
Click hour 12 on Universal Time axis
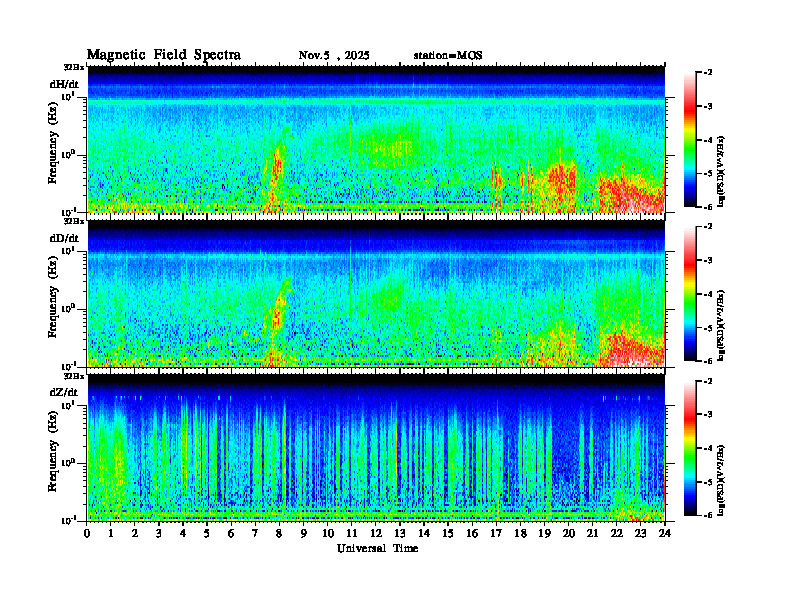376,533
